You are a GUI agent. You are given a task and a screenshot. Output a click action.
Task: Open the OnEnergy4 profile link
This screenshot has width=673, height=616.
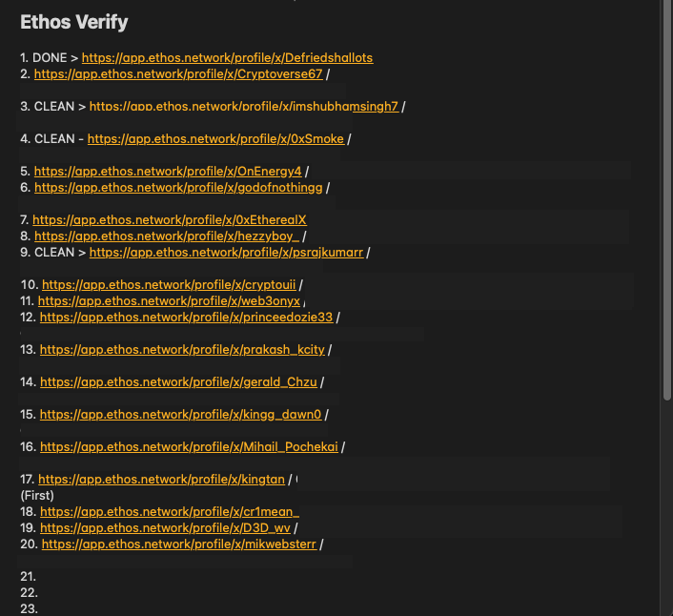coord(168,172)
